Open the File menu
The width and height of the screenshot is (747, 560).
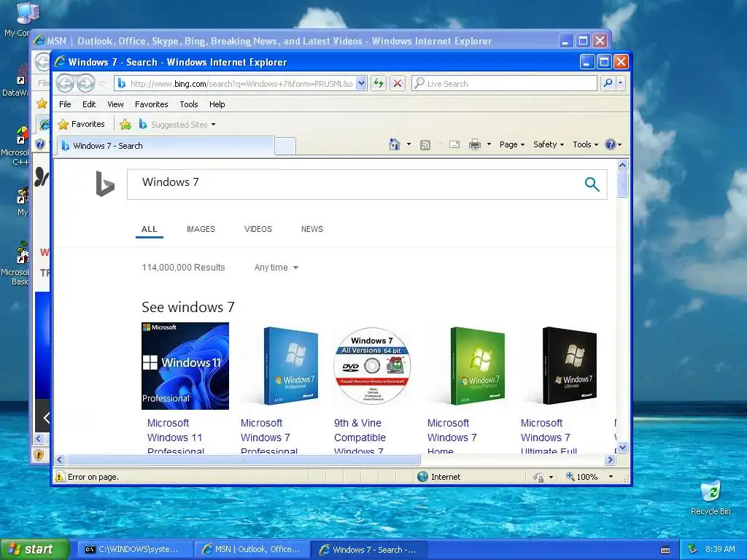pyautogui.click(x=65, y=104)
